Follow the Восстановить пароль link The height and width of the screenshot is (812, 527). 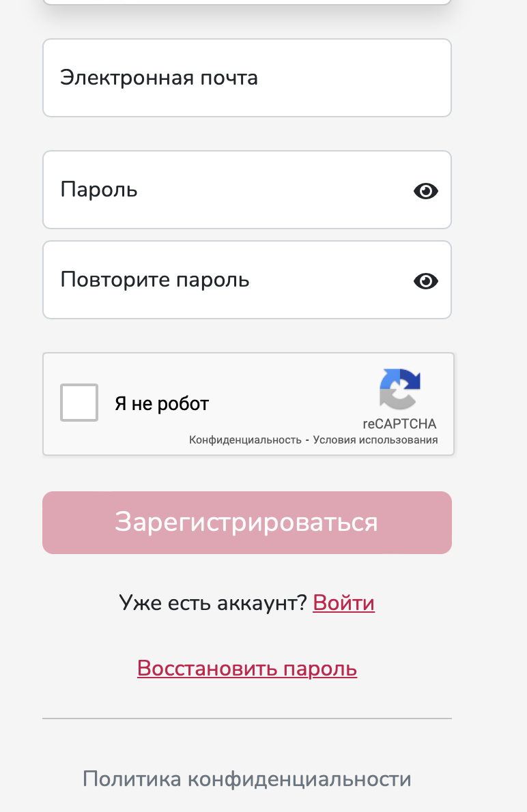[x=247, y=668]
